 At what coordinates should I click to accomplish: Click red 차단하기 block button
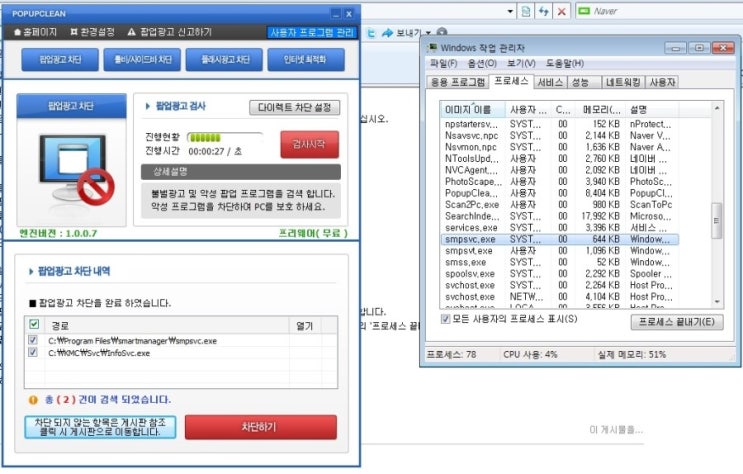pyautogui.click(x=261, y=427)
